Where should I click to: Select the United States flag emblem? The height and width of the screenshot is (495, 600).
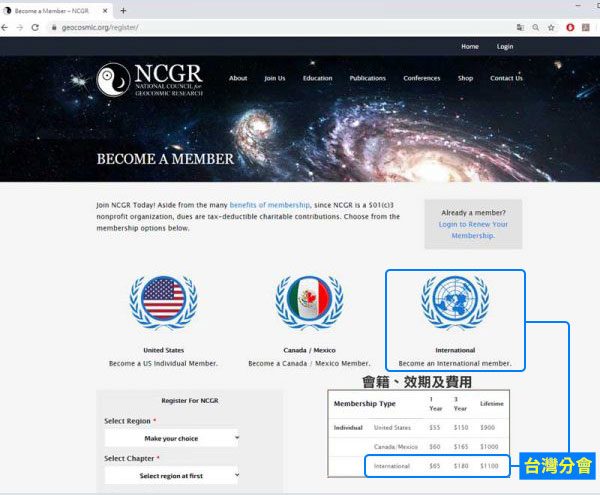pos(163,303)
